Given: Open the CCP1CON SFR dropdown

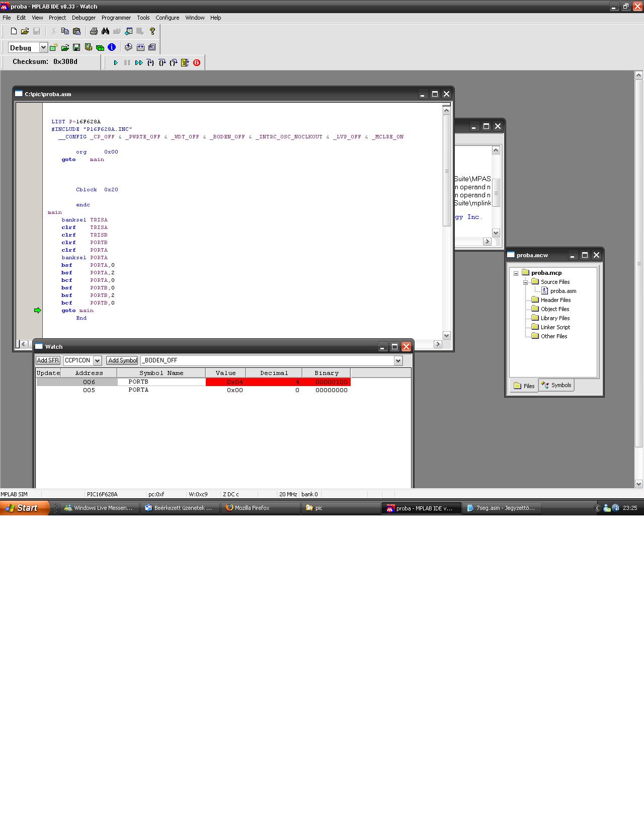Looking at the screenshot, I should click(x=98, y=360).
